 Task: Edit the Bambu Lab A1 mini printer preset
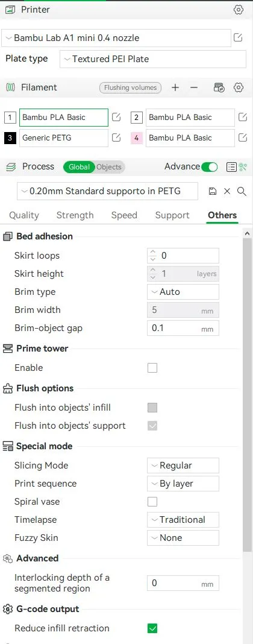click(238, 38)
